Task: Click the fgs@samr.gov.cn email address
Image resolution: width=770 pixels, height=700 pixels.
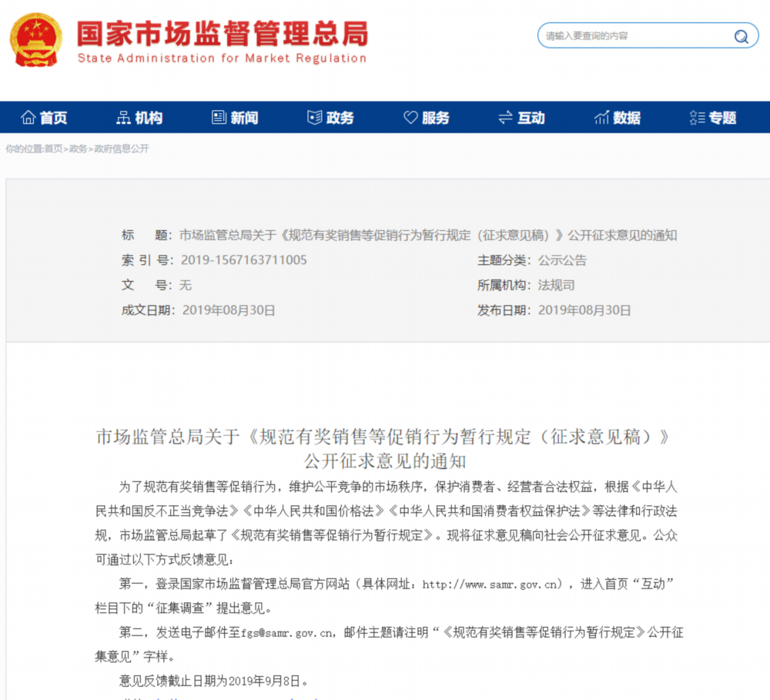Action: (286, 633)
